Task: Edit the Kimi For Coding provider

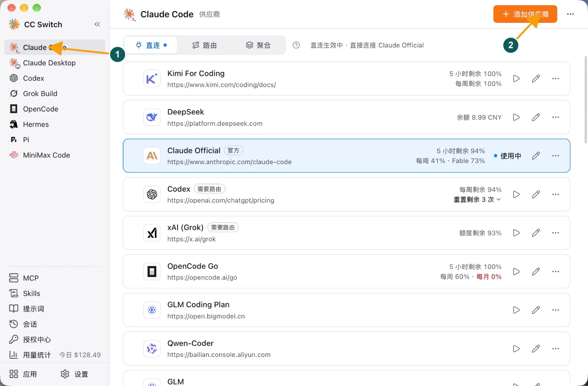Action: click(536, 78)
